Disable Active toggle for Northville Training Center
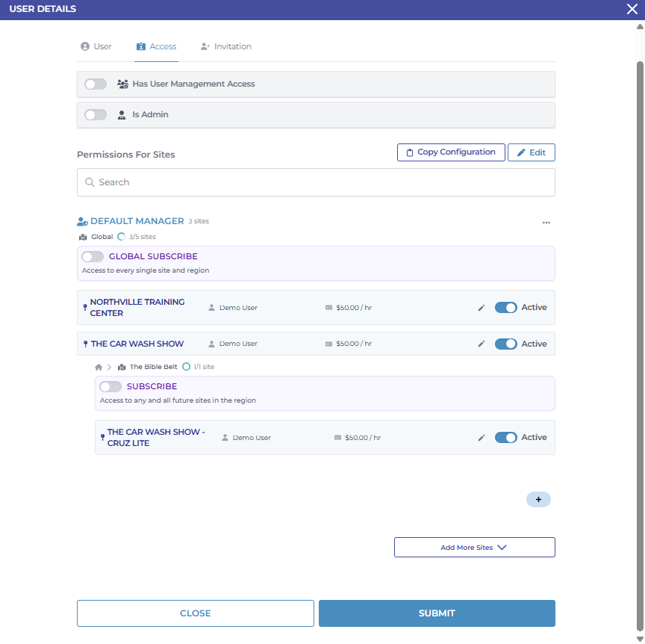This screenshot has width=645, height=644. (x=506, y=308)
